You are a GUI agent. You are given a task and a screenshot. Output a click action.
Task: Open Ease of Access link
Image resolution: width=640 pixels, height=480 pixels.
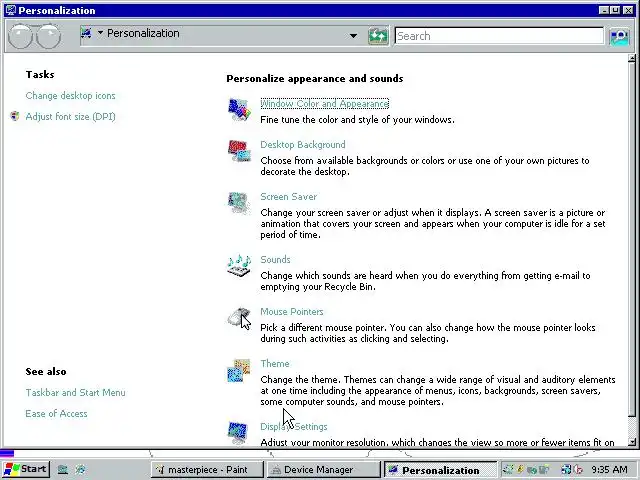tap(56, 414)
